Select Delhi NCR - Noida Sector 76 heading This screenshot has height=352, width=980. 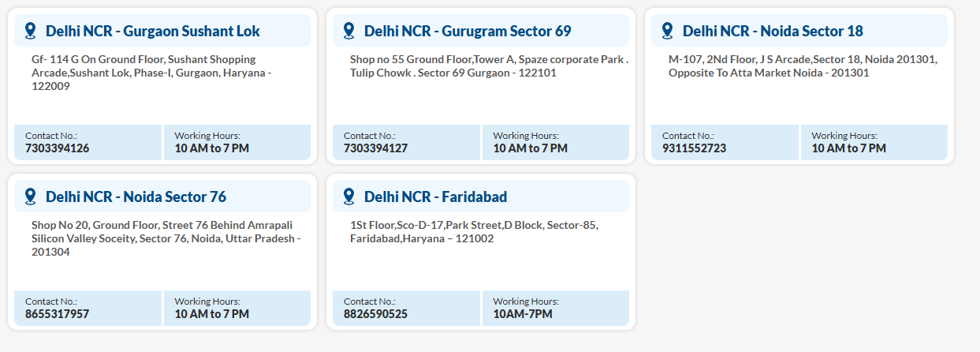[x=136, y=197]
